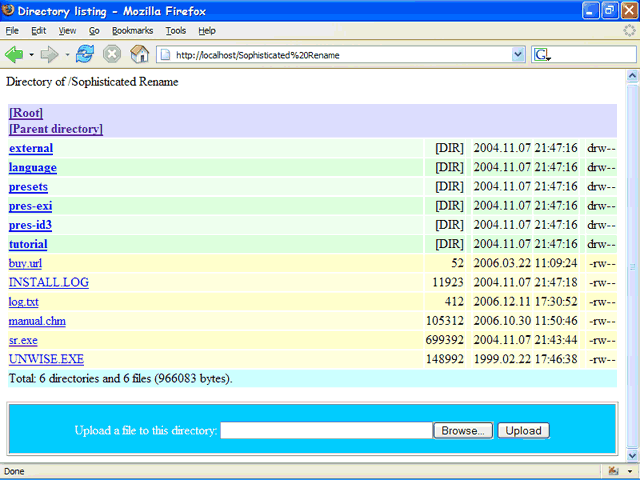Open the Forward button history dropdown
The width and height of the screenshot is (640, 480).
pyautogui.click(x=67, y=54)
